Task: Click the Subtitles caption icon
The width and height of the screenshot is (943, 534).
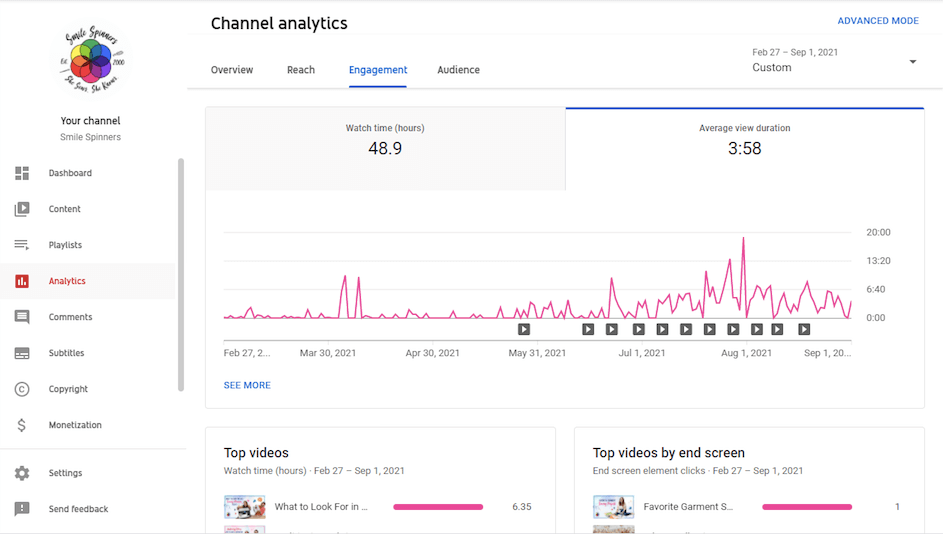Action: pos(22,353)
